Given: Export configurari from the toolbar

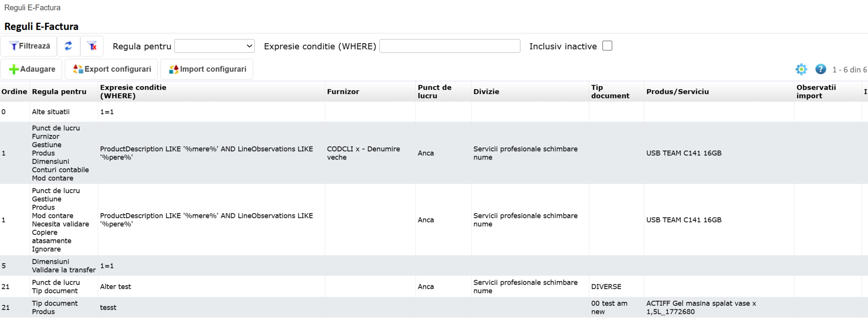Looking at the screenshot, I should [x=112, y=69].
